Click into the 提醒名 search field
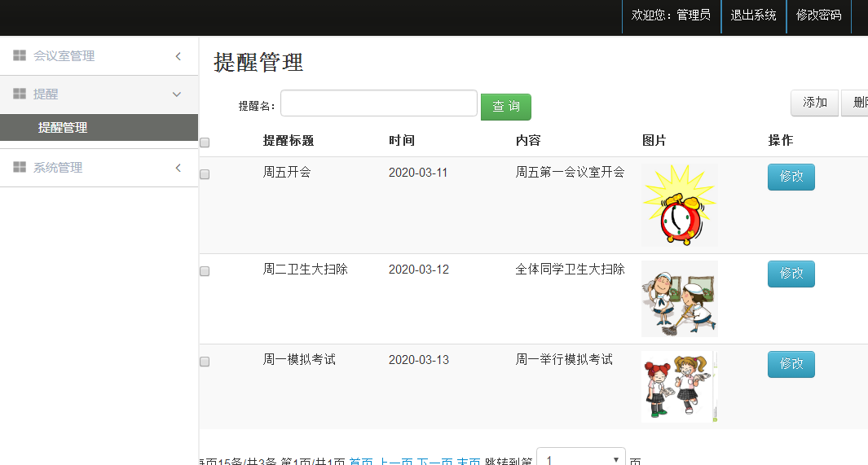This screenshot has width=868, height=465. coord(379,103)
